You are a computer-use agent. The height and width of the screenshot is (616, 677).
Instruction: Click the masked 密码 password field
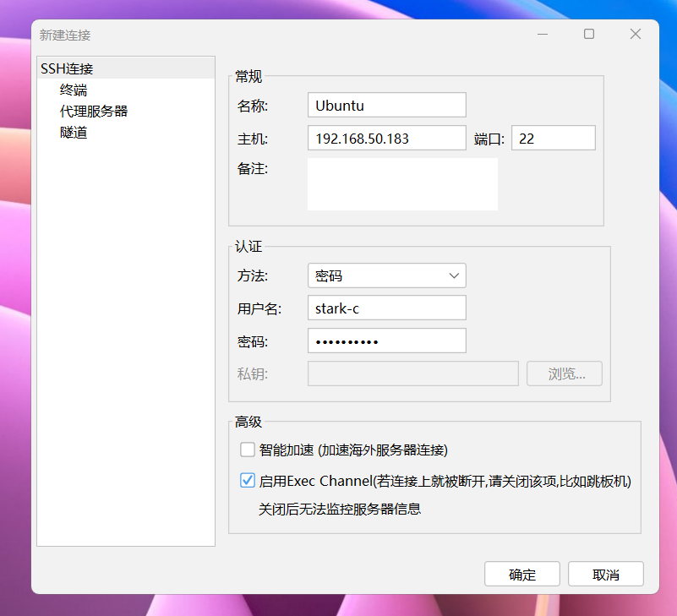[387, 341]
